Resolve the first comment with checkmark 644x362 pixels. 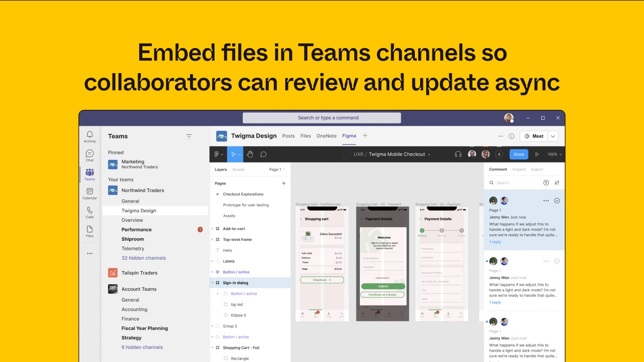(557, 201)
